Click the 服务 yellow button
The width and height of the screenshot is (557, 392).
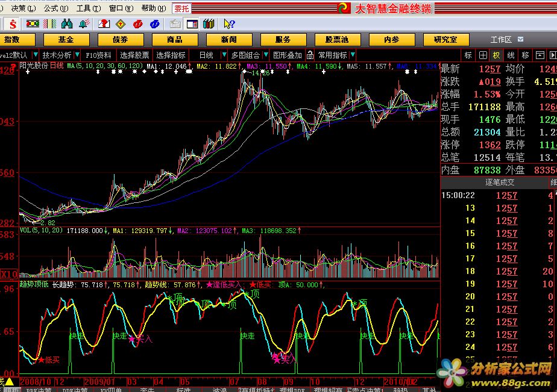(x=283, y=39)
